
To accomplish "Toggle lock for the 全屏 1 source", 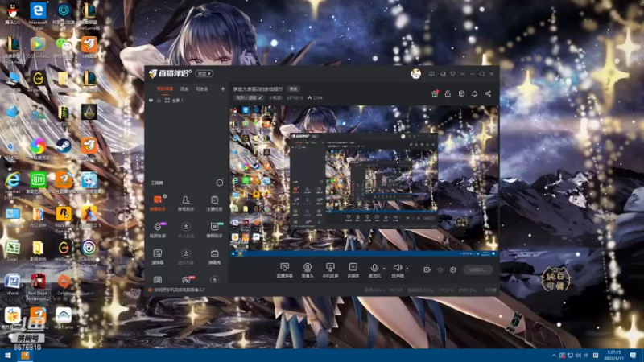I will tap(159, 100).
